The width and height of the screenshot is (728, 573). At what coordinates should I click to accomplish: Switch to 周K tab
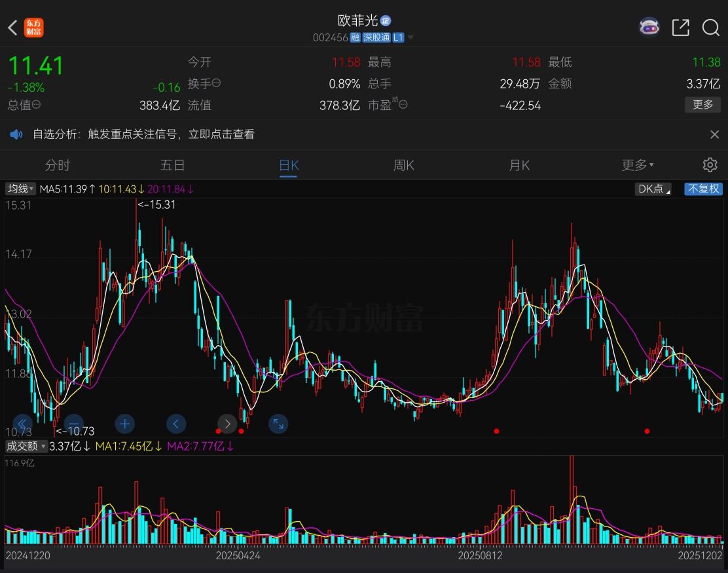tap(404, 165)
